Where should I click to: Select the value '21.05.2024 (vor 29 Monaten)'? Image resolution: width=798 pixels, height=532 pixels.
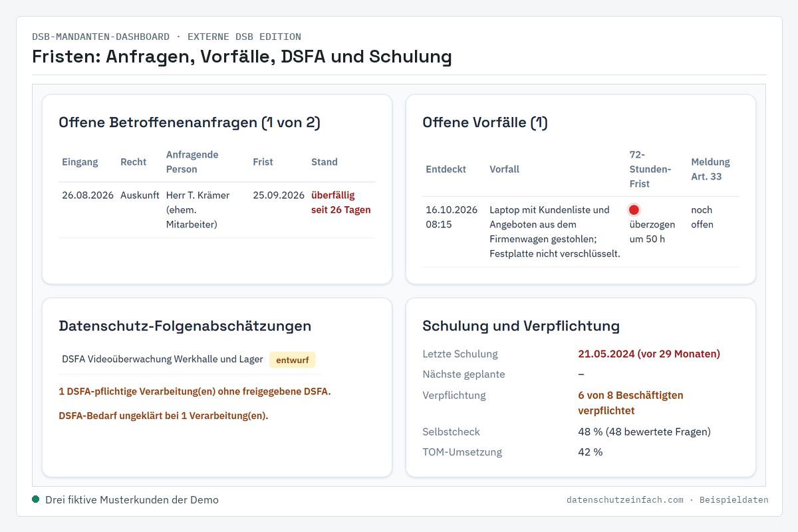tap(649, 354)
